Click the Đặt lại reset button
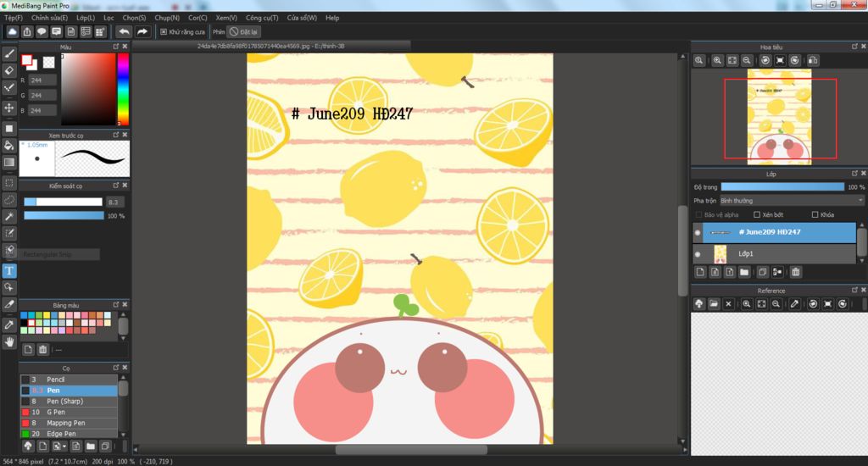The image size is (868, 466). [244, 32]
